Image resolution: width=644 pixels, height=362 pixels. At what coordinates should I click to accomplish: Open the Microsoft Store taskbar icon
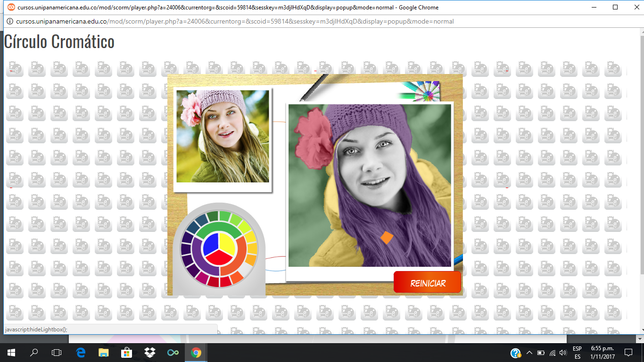[127, 353]
